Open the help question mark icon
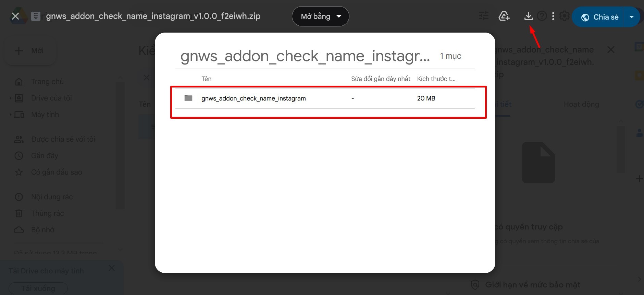Screen dimensions: 644x295 pos(542,16)
